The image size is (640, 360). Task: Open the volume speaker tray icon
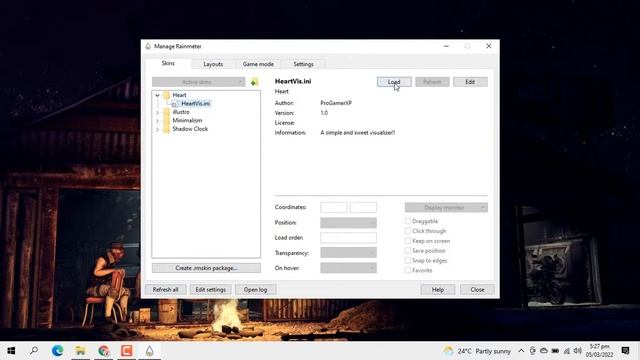coord(577,351)
